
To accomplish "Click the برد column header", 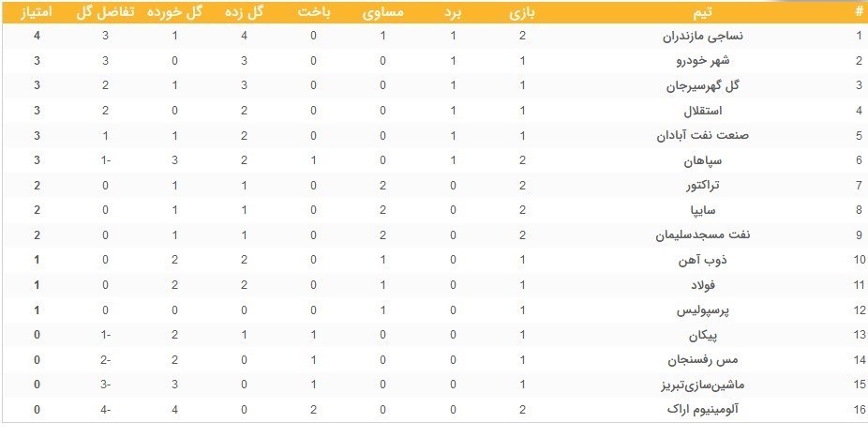I will 453,12.
